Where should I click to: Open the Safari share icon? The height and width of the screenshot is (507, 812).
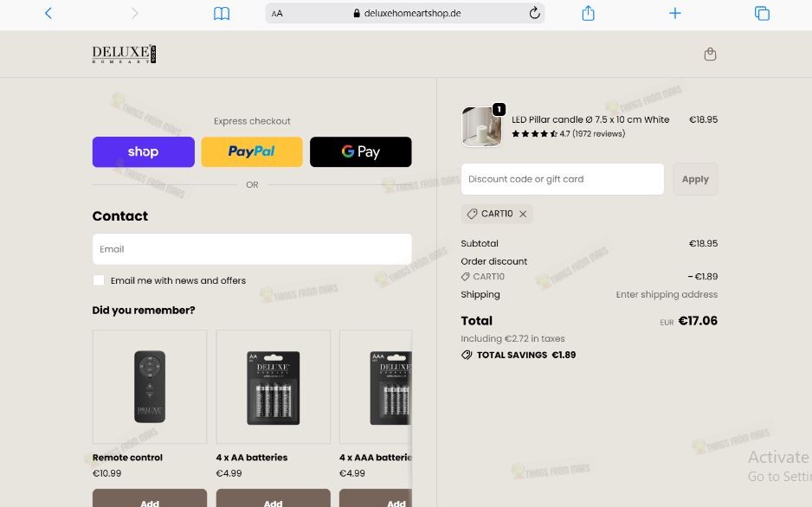(588, 13)
